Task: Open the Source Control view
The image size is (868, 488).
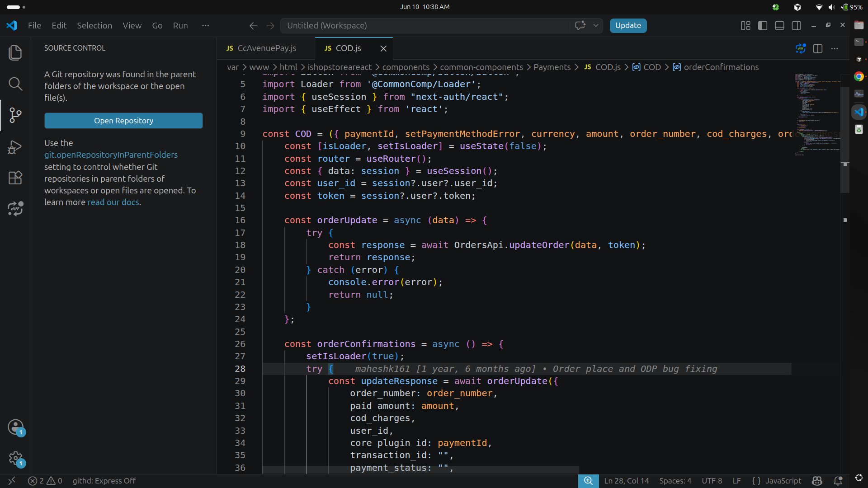Action: [x=15, y=115]
